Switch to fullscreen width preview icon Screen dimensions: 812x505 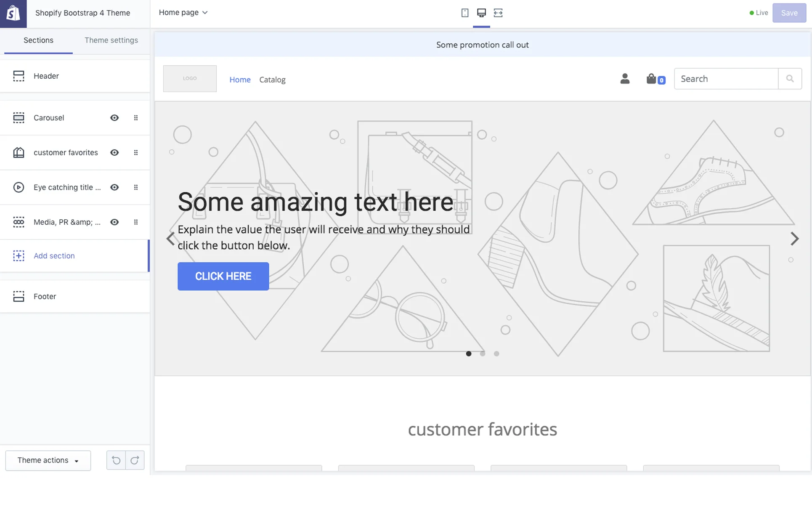pos(498,13)
